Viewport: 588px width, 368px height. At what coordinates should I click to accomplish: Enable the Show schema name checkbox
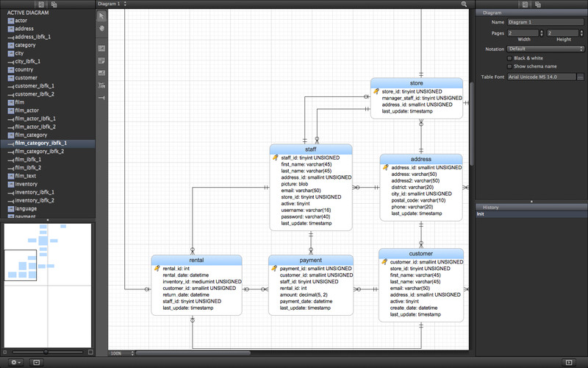(510, 66)
